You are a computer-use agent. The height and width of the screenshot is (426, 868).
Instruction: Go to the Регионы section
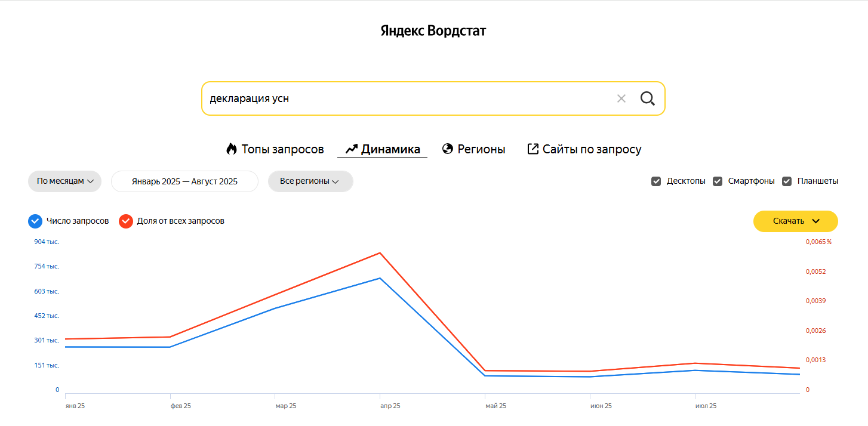click(481, 149)
